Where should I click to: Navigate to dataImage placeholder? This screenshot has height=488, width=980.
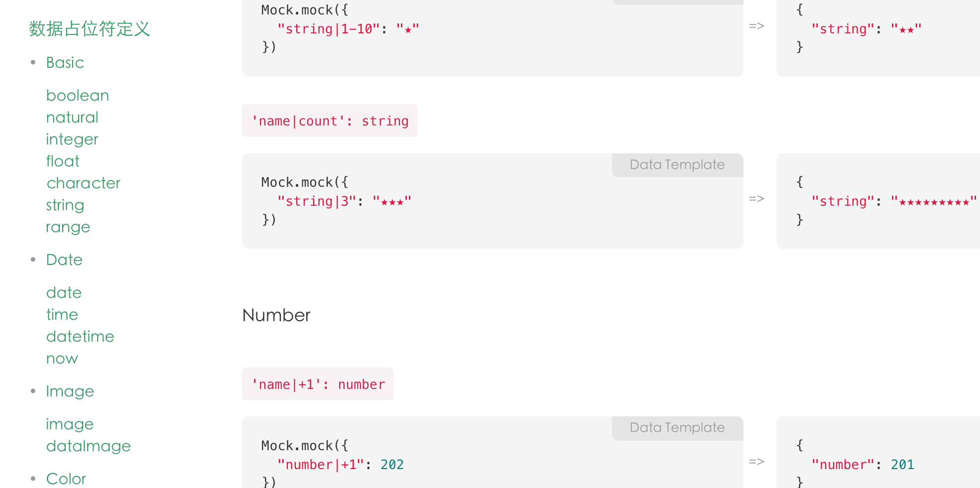point(88,446)
